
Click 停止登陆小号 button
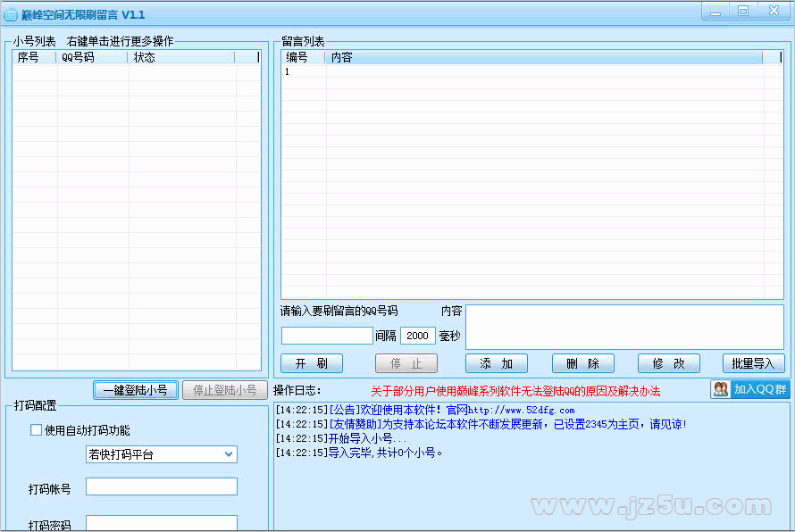tap(224, 390)
